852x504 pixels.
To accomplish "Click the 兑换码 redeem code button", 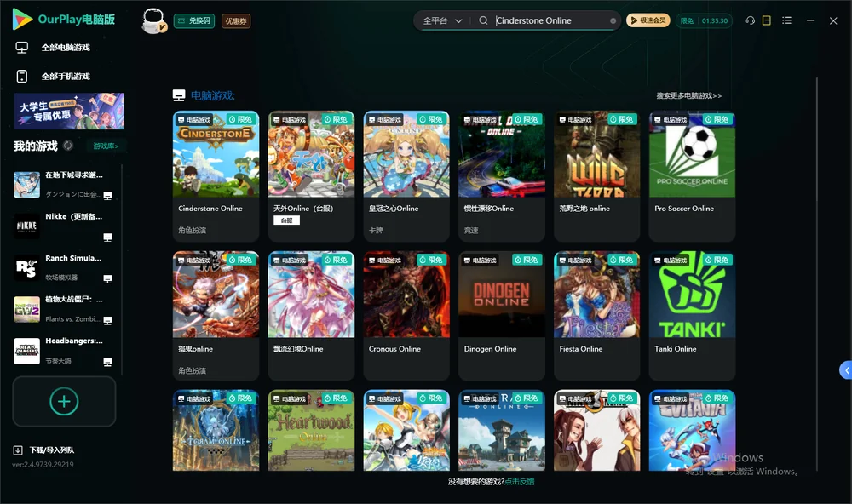I will 194,20.
